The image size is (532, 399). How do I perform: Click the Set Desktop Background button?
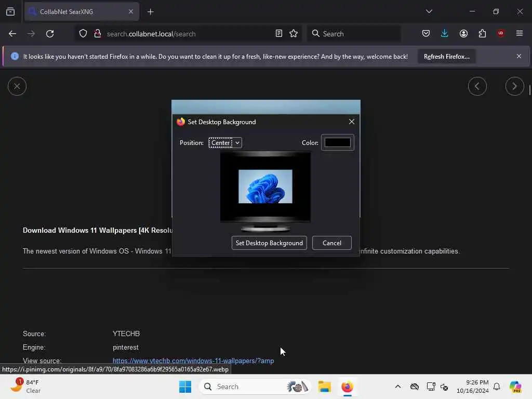point(269,243)
